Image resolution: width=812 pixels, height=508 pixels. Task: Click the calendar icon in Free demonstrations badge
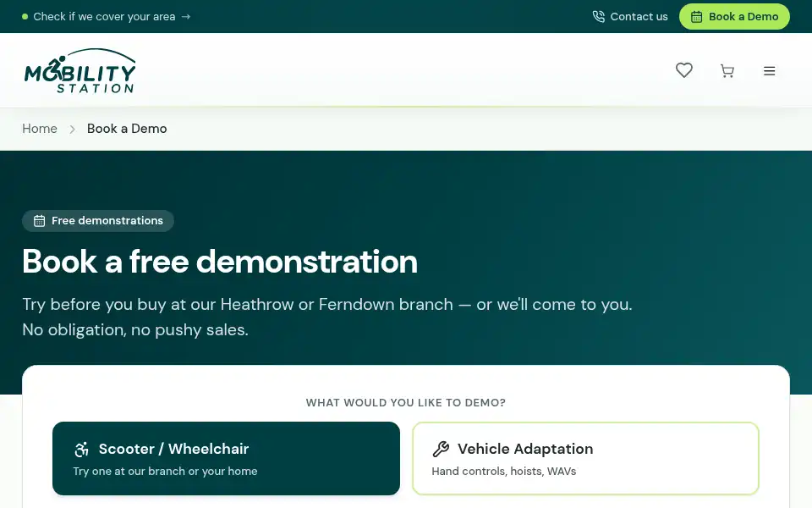[40, 221]
